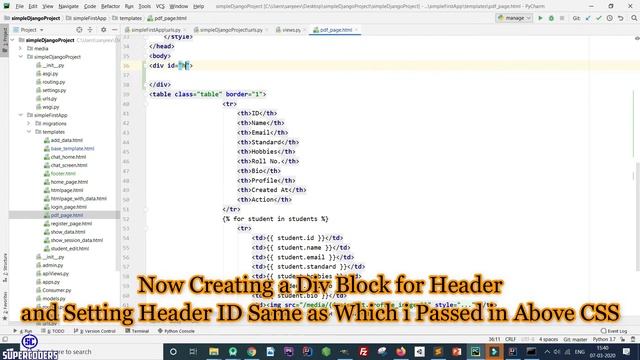Click the 36:11 cursor position indicator
This screenshot has height=360, width=640.
(x=494, y=339)
